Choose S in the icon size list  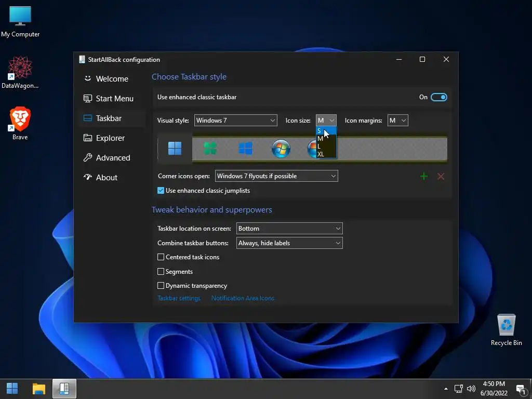pyautogui.click(x=326, y=130)
